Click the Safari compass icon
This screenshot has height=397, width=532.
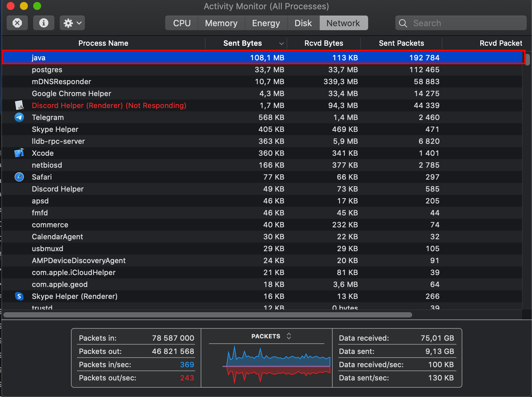(19, 177)
